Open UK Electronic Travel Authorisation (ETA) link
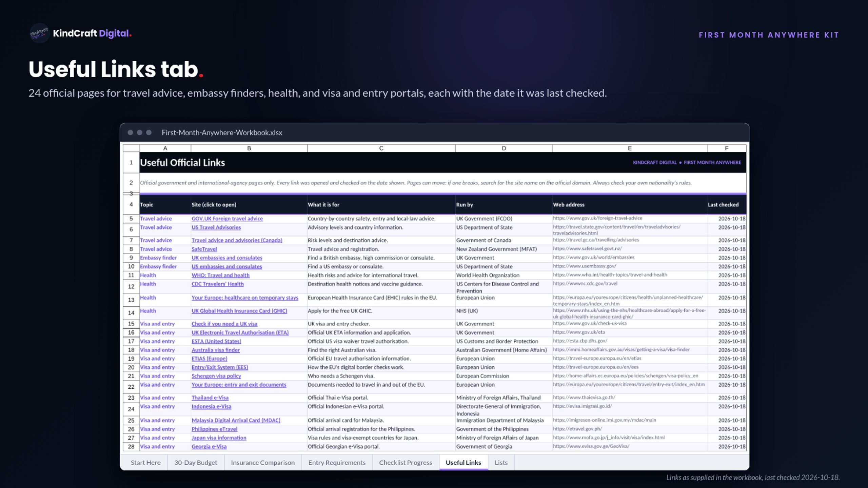The height and width of the screenshot is (488, 868). tap(240, 333)
